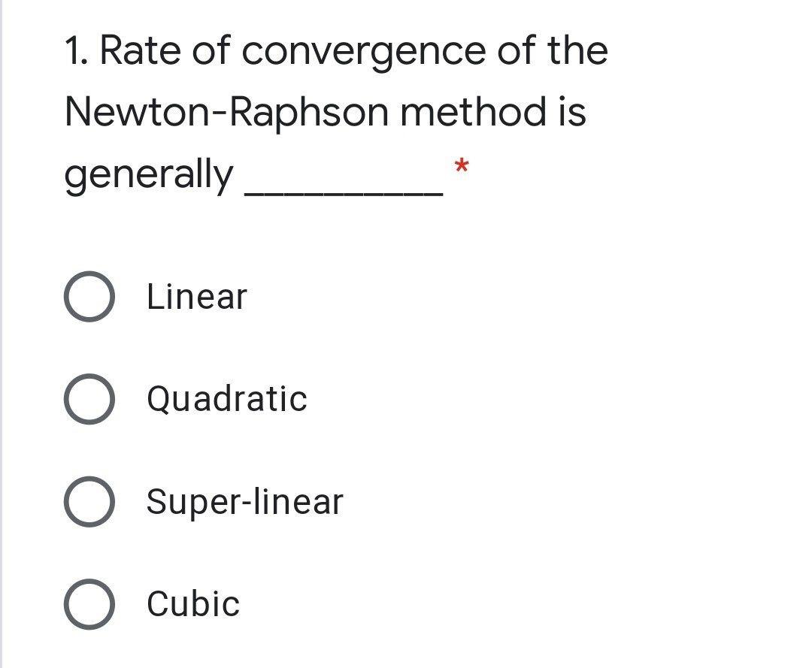
Task: Click the Linear option label
Action: (195, 296)
